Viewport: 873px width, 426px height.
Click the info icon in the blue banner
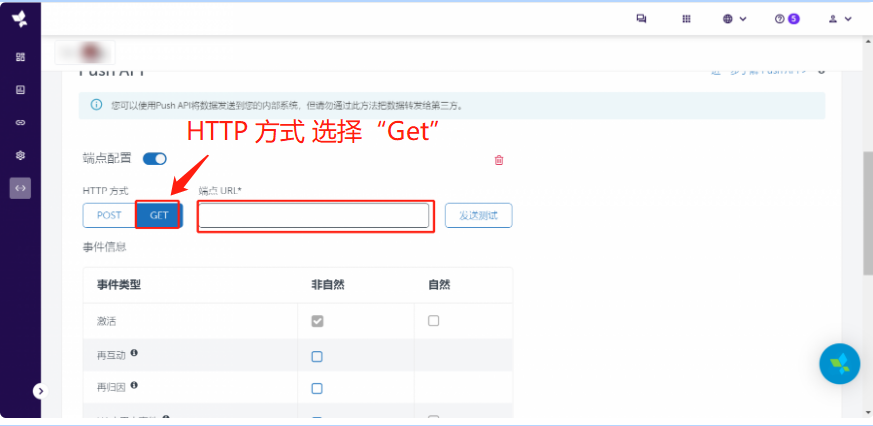tap(96, 105)
